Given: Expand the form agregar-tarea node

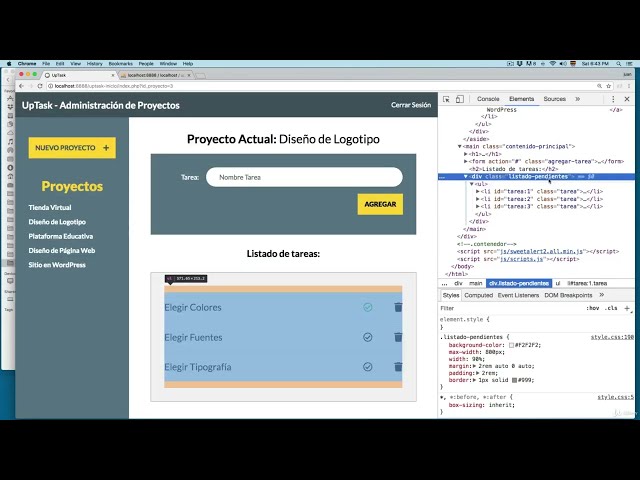Looking at the screenshot, I should [x=466, y=161].
